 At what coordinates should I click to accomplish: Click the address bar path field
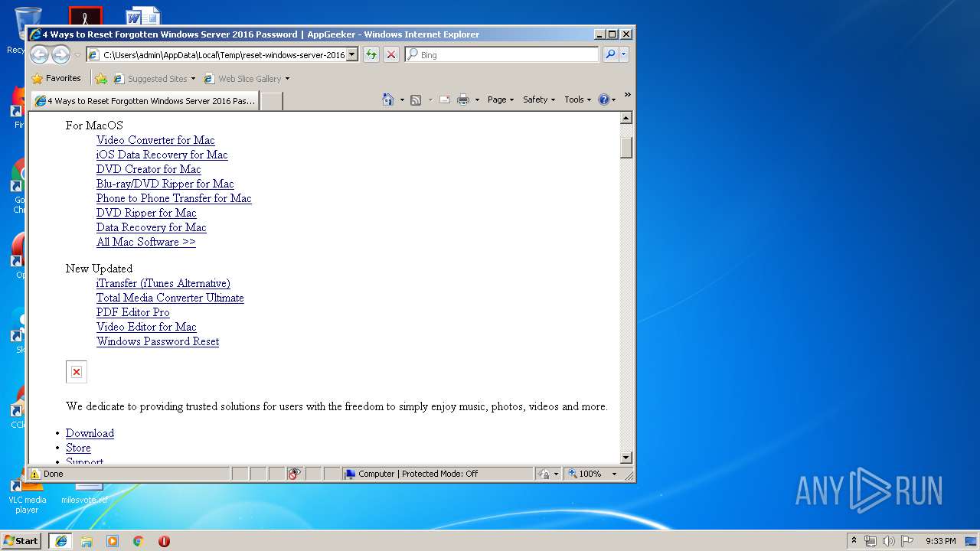(223, 54)
